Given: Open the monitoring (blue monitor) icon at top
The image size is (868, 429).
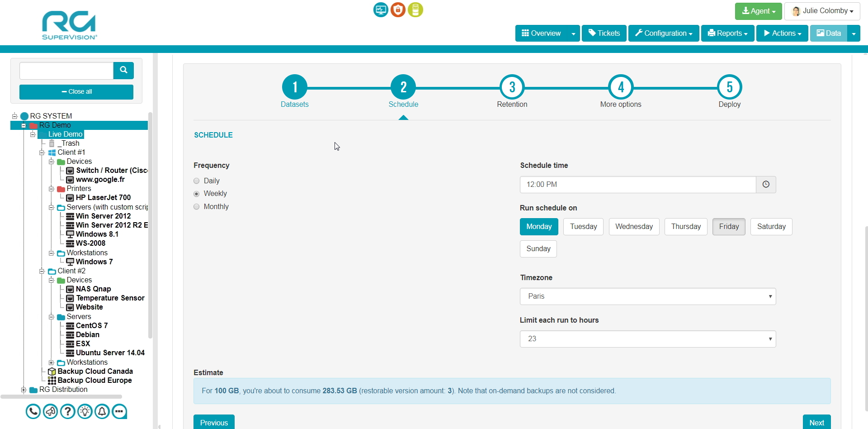Looking at the screenshot, I should pos(380,10).
